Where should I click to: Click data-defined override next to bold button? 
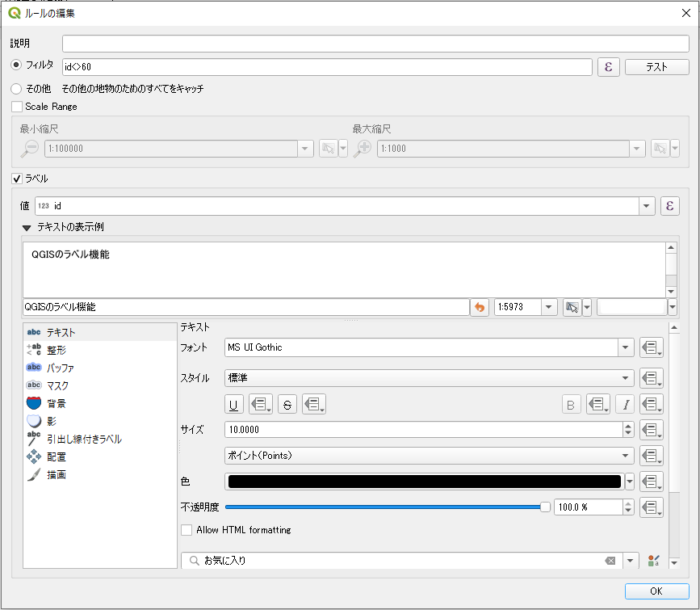[x=597, y=405]
